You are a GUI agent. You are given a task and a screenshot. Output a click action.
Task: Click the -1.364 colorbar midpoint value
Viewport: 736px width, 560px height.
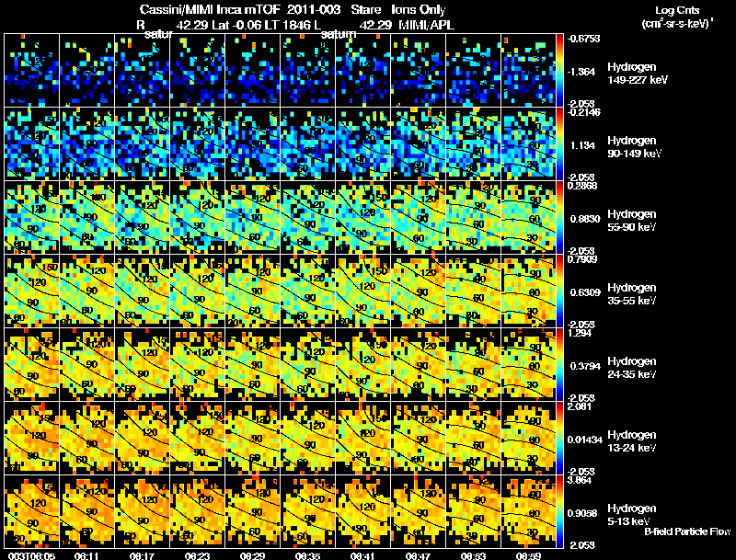581,72
